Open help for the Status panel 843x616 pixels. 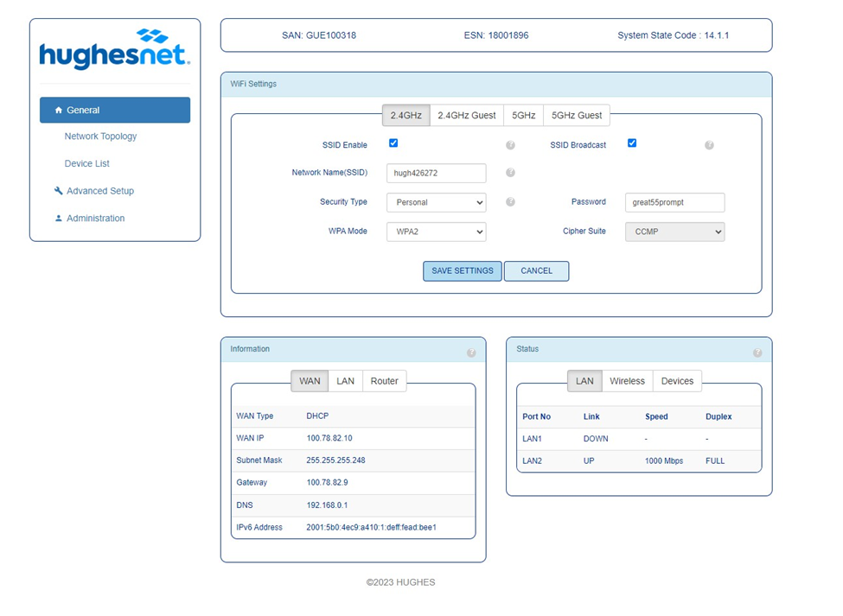(x=757, y=352)
